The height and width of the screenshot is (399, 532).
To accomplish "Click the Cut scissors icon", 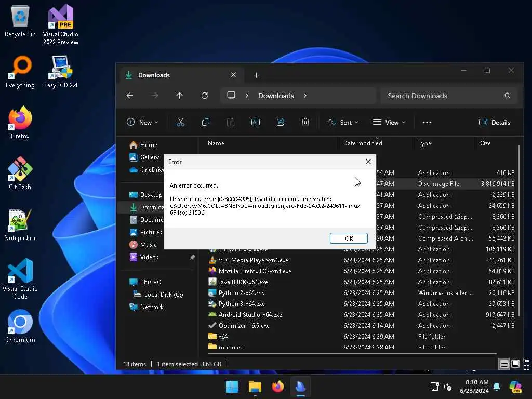I will (180, 122).
